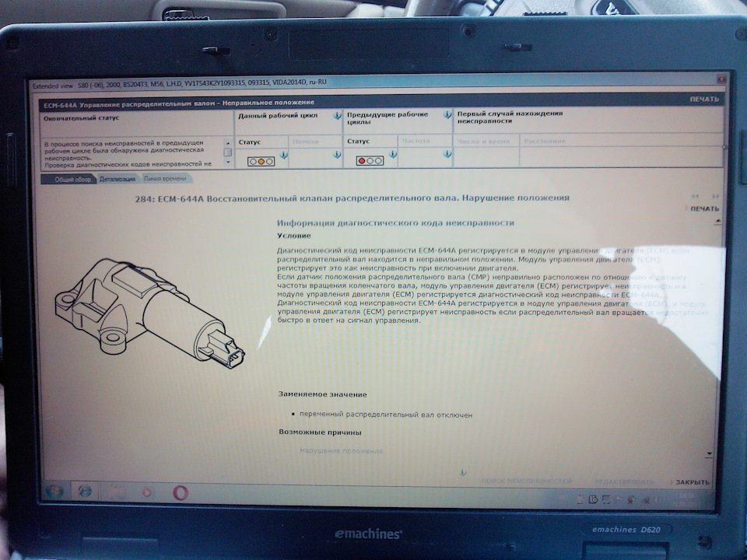
Task: Click the info icon beside the Помехи column
Action: click(x=335, y=154)
